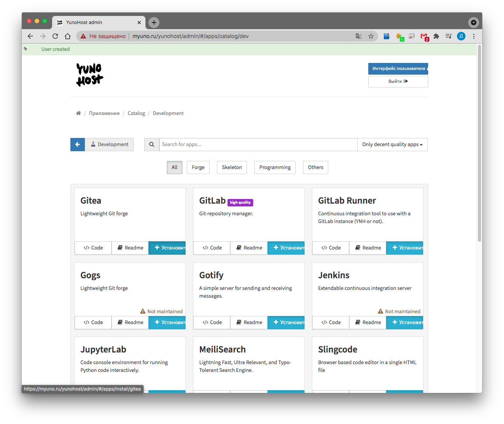504x424 pixels.
Task: Open Code for GitLab
Action: pos(212,248)
